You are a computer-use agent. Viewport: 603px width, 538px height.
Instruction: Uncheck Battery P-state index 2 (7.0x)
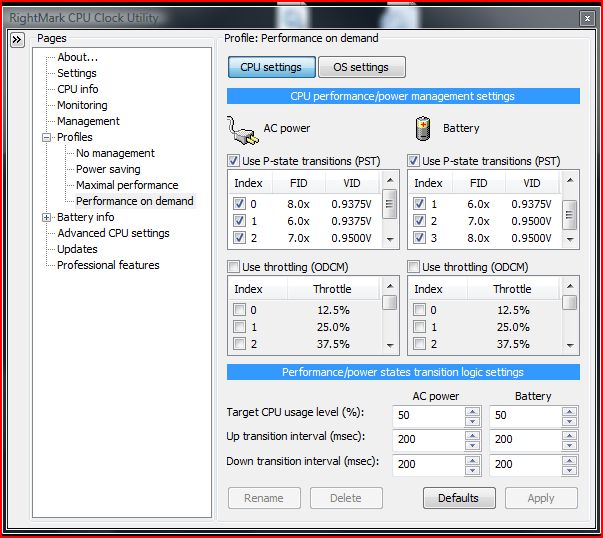click(x=419, y=221)
